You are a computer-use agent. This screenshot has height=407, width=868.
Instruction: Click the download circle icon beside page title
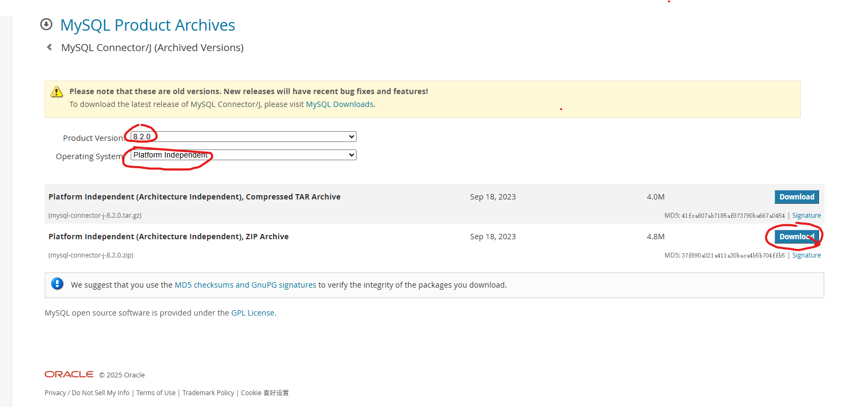coord(46,24)
